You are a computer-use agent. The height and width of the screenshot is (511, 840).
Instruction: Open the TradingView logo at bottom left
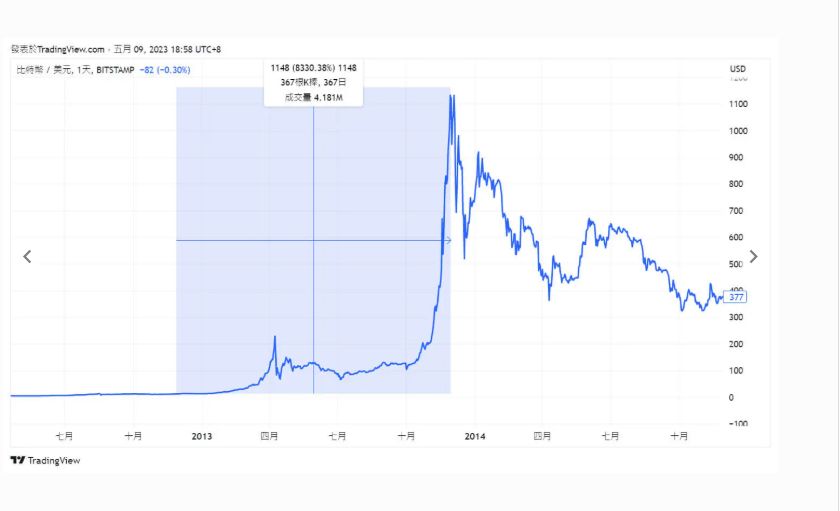(x=45, y=461)
